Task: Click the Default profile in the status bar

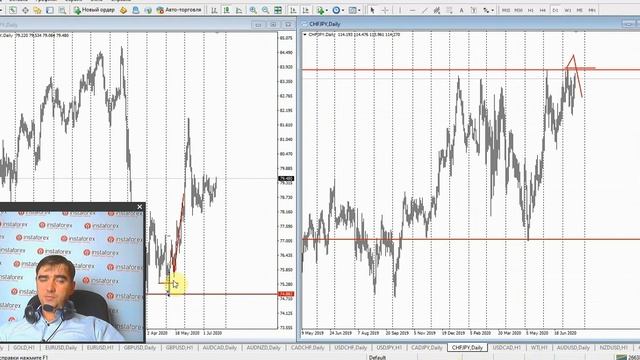Action: 377,358
